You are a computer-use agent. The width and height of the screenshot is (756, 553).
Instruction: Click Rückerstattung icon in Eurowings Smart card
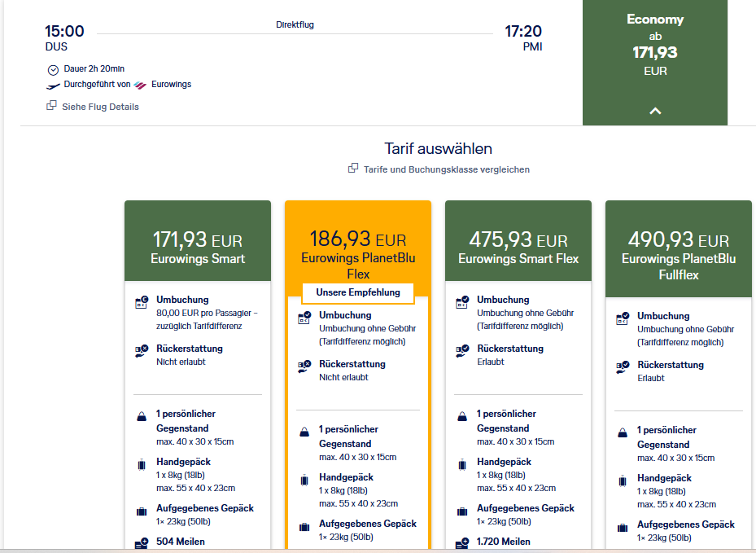142,351
